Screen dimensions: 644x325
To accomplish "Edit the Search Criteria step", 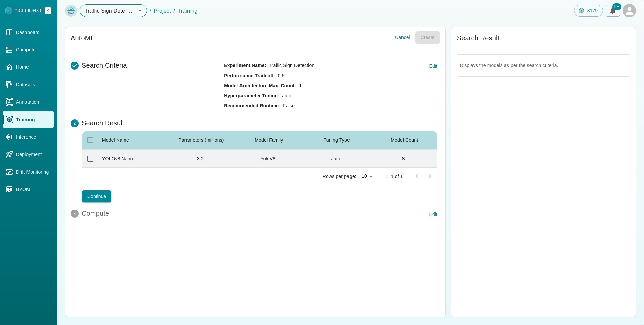I will click(x=433, y=66).
